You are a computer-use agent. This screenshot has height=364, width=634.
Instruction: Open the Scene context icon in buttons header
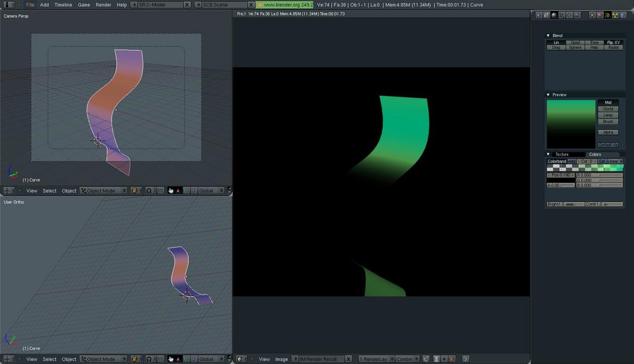coord(577,15)
